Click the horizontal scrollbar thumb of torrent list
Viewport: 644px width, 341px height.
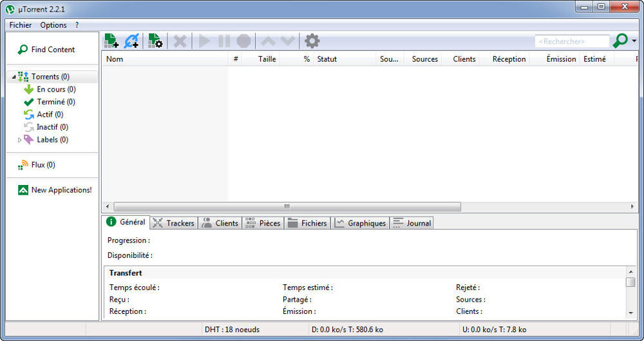(287, 206)
